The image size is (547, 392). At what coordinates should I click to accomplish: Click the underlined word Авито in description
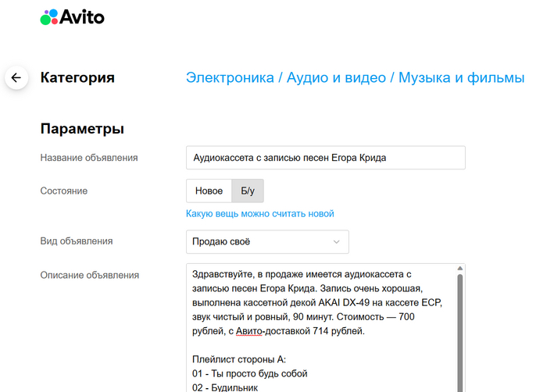click(x=248, y=331)
